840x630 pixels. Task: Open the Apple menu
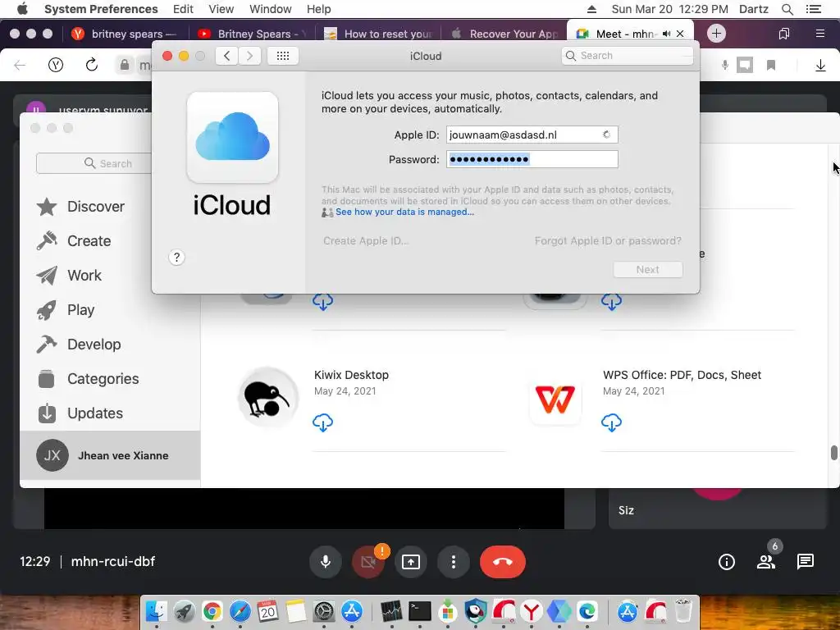tap(22, 9)
